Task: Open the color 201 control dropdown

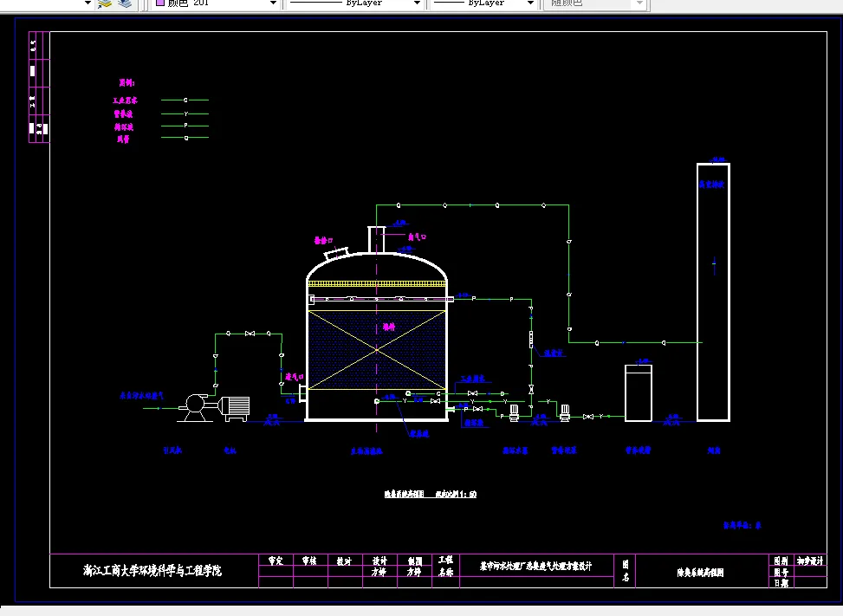Action: 273,3
